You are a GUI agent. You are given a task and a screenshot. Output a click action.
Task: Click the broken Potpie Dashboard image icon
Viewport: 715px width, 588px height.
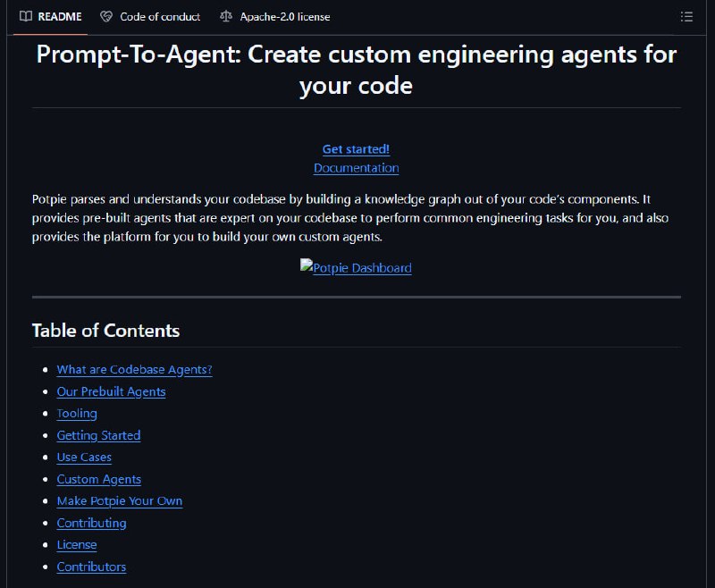click(x=306, y=265)
